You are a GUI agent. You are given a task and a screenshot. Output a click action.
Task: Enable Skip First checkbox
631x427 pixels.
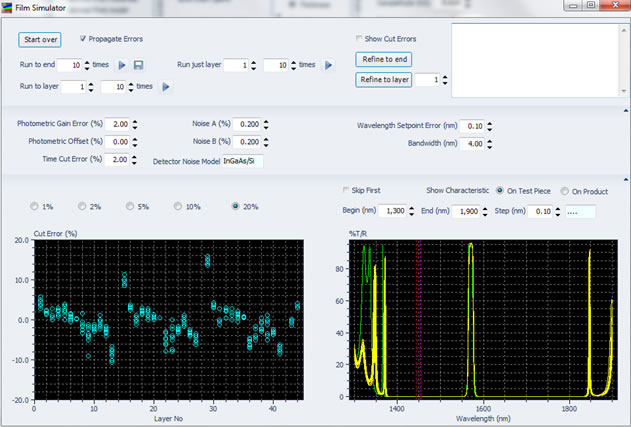346,190
